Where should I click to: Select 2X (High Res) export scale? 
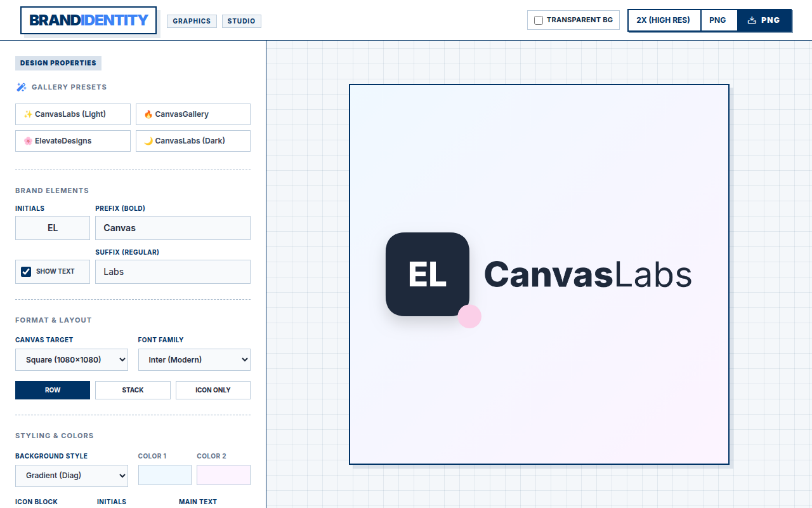point(664,20)
